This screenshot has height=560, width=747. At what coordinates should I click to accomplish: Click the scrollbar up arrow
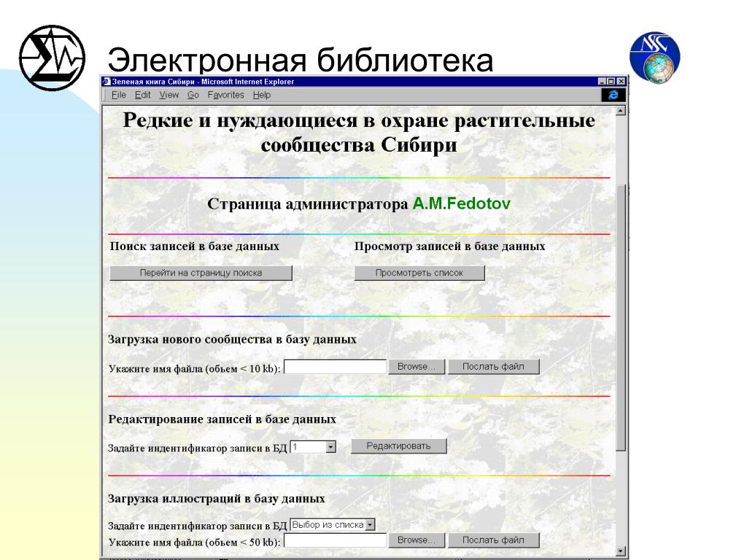[620, 111]
